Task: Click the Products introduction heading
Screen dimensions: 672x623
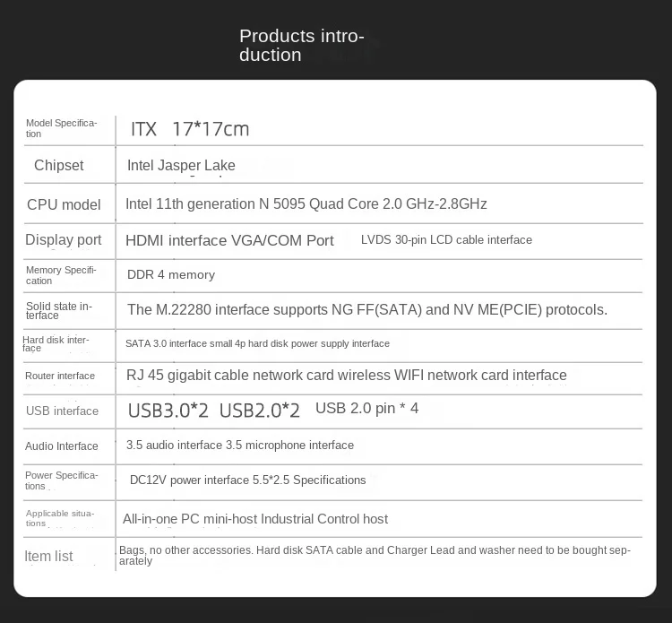Action: pos(302,46)
